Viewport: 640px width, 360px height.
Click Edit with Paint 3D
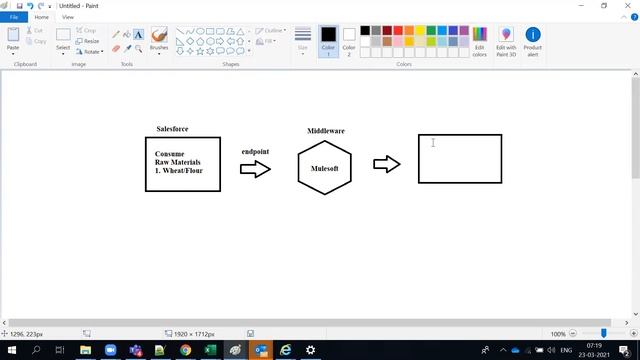506,42
